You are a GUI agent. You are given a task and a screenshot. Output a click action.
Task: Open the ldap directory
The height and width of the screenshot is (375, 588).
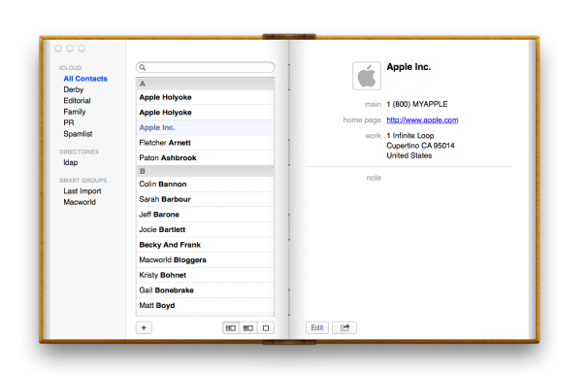point(71,162)
